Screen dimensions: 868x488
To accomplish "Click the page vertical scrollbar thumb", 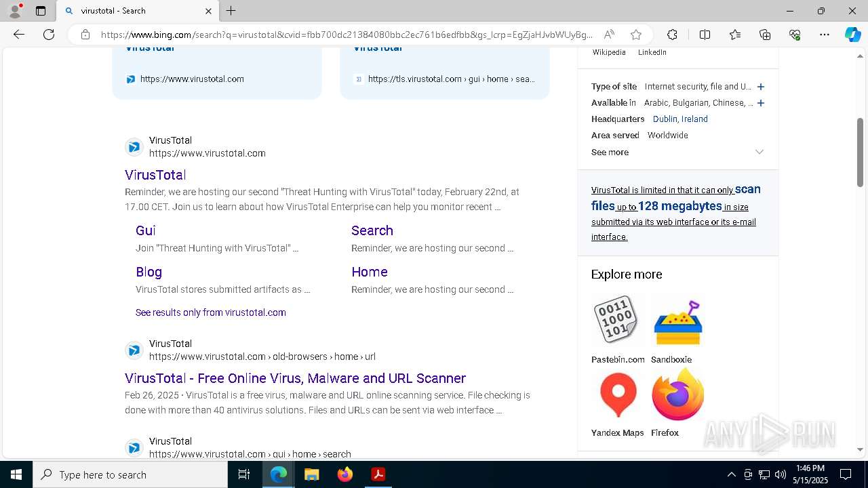I will (x=860, y=152).
